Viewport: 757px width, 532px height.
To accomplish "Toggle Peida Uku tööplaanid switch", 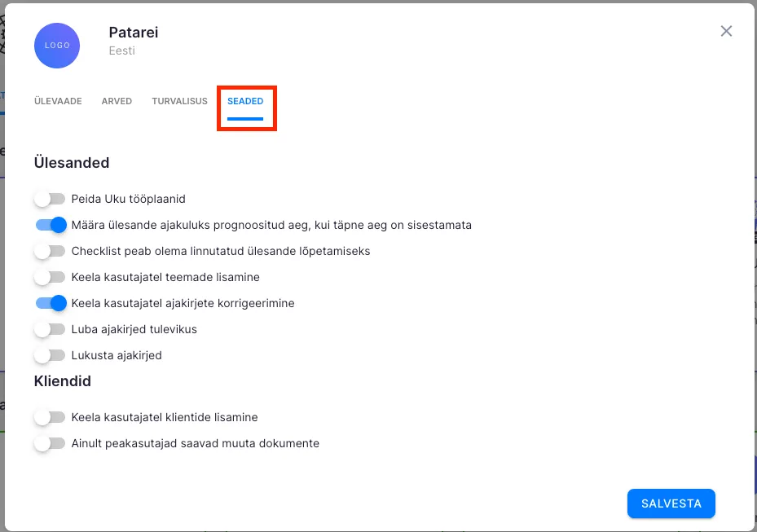I will pos(50,199).
